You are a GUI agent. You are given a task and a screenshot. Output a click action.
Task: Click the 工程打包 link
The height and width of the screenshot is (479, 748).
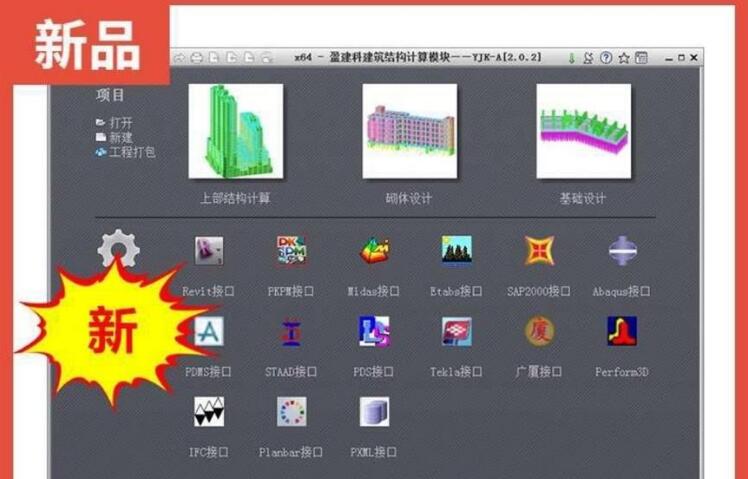pyautogui.click(x=132, y=153)
